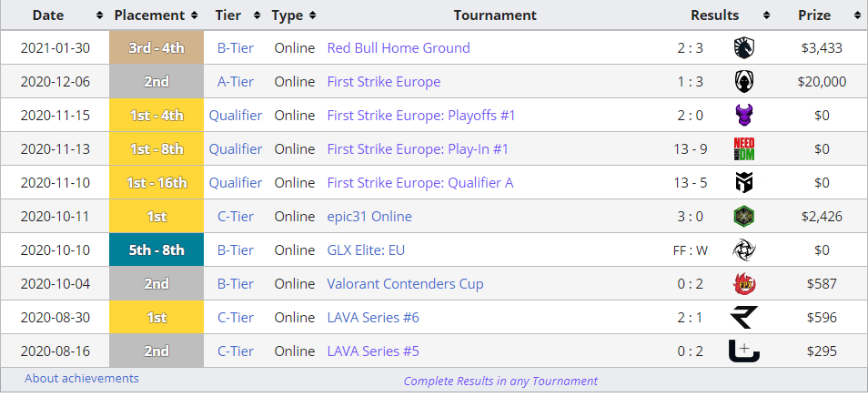Click the Team Heretics logo in First Strike Europe row
Image resolution: width=868 pixels, height=397 pixels.
pos(744,82)
